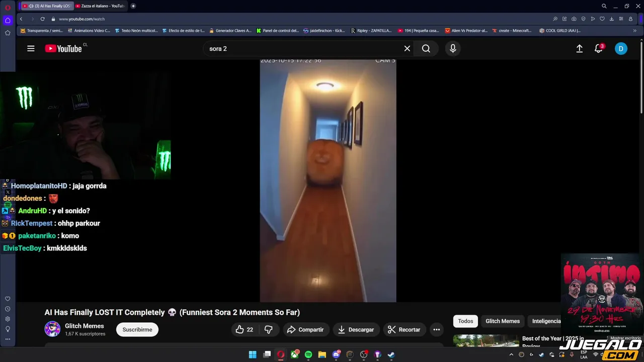
Task: Open File Explorer from the taskbar
Action: [x=322, y=354]
